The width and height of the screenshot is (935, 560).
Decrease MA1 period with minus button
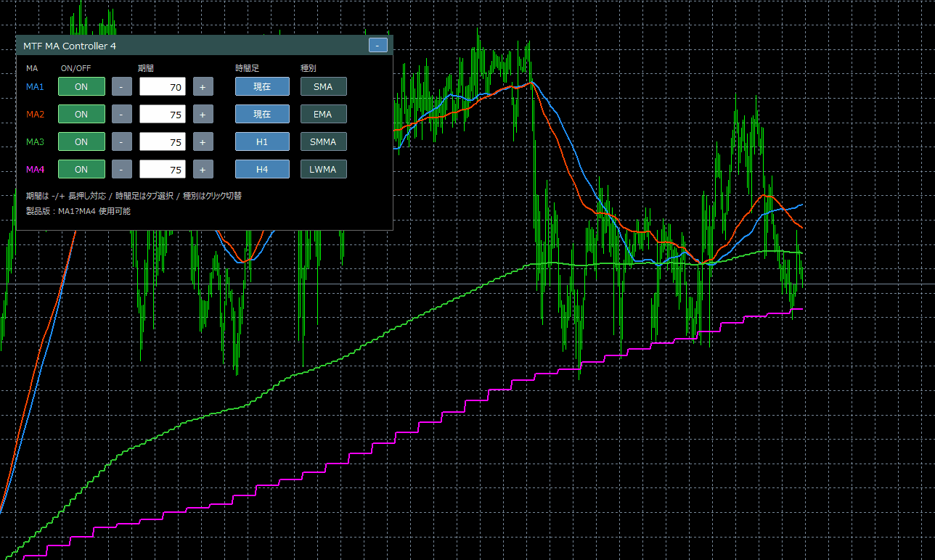pos(122,86)
